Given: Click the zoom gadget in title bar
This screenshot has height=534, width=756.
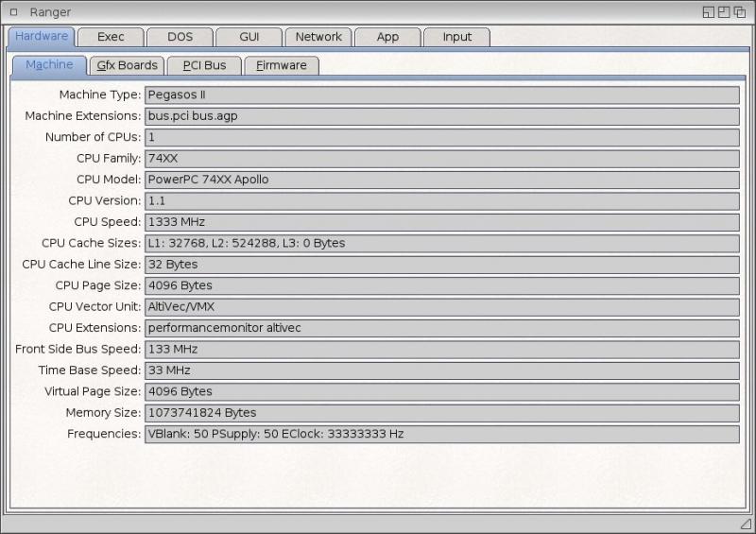Looking at the screenshot, I should coord(724,12).
